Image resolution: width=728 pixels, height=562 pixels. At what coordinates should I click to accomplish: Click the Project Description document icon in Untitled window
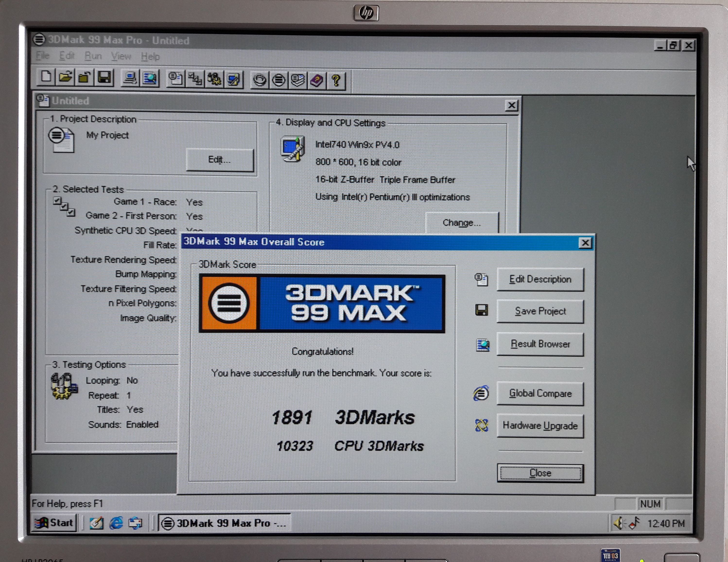(61, 140)
